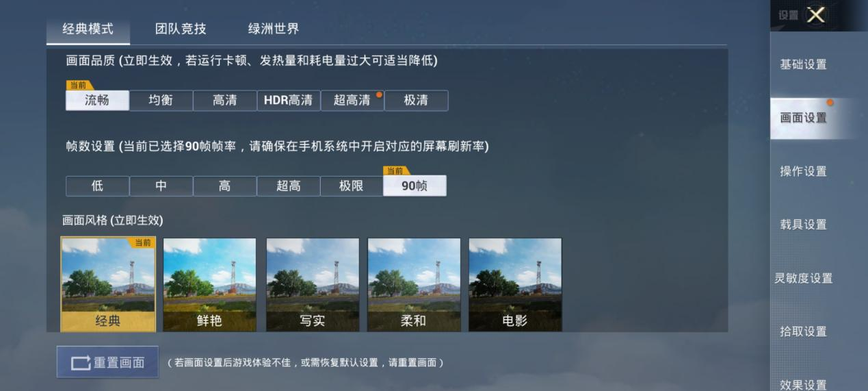Set frame rate to 低

coord(97,186)
